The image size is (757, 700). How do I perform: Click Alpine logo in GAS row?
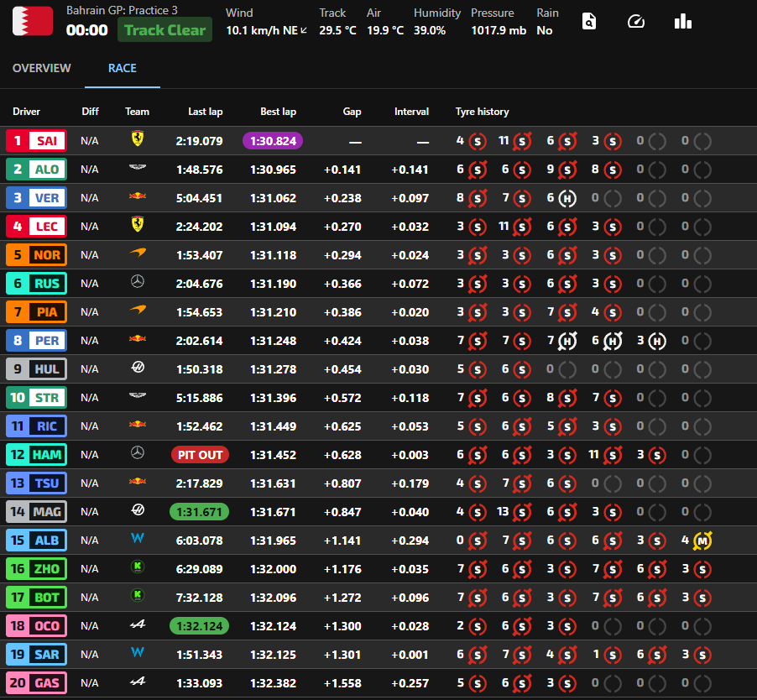point(138,682)
